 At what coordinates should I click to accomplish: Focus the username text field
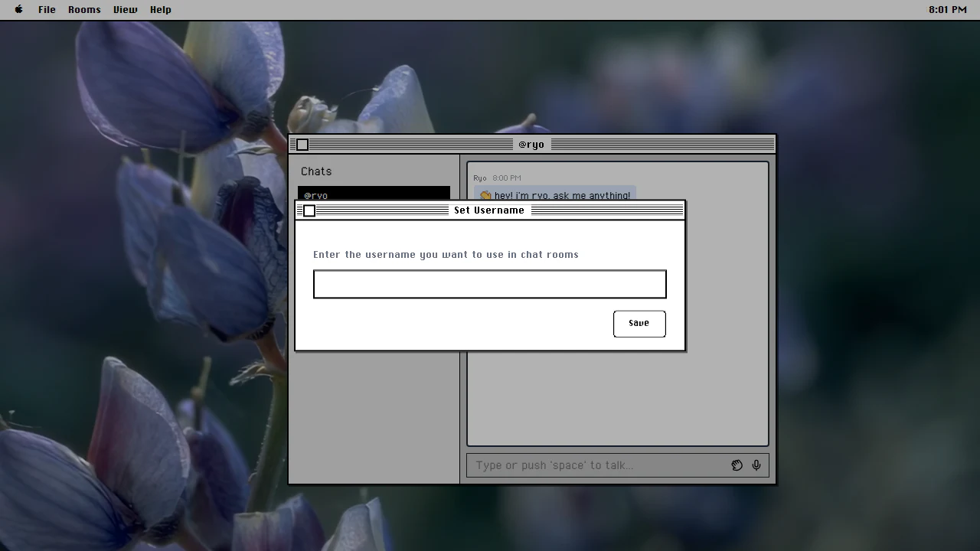(490, 284)
